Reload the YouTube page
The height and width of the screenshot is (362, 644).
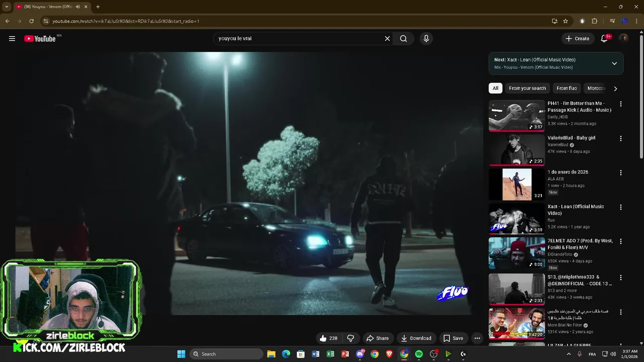(x=31, y=21)
